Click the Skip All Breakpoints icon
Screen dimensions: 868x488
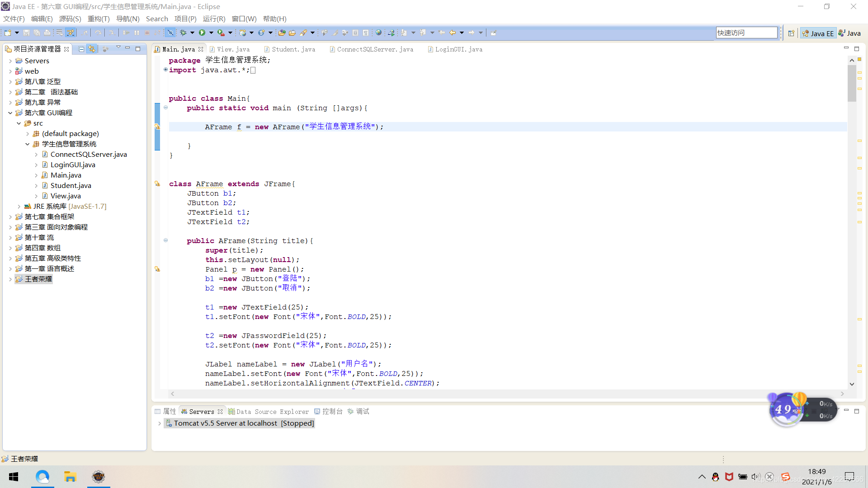tap(170, 33)
